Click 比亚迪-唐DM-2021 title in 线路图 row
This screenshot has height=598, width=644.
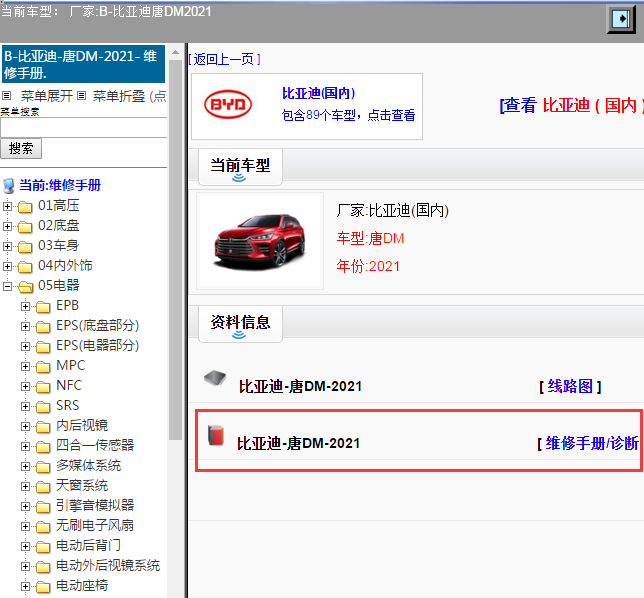[300, 386]
